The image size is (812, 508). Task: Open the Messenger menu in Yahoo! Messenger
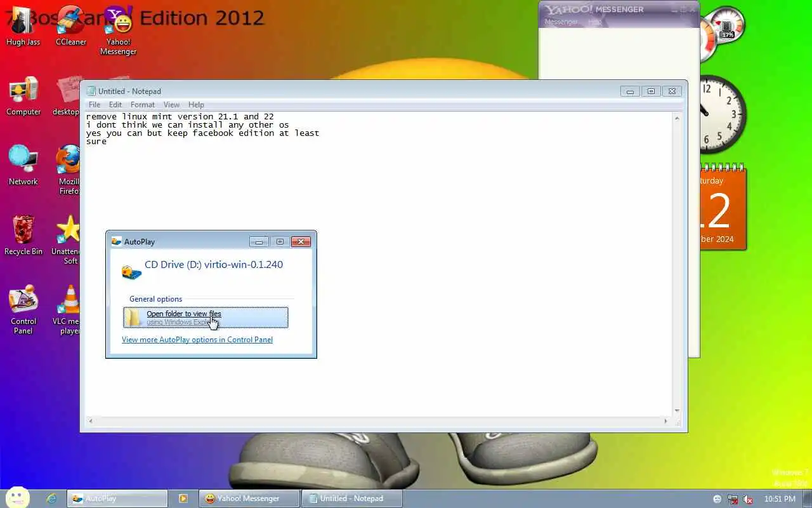pyautogui.click(x=561, y=22)
